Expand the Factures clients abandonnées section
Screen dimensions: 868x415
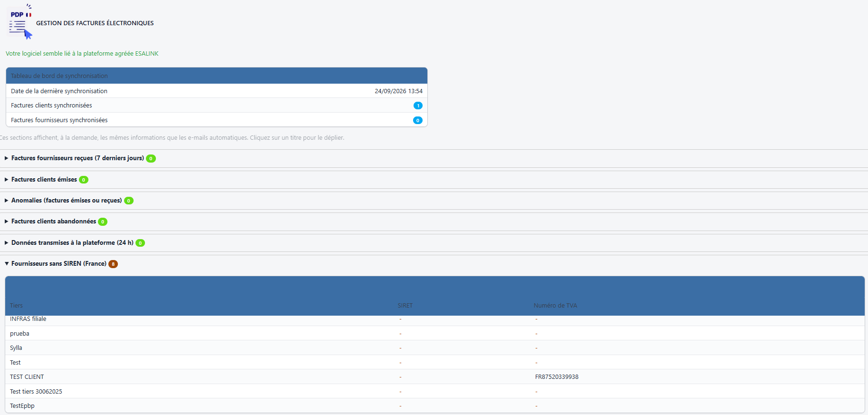(54, 222)
